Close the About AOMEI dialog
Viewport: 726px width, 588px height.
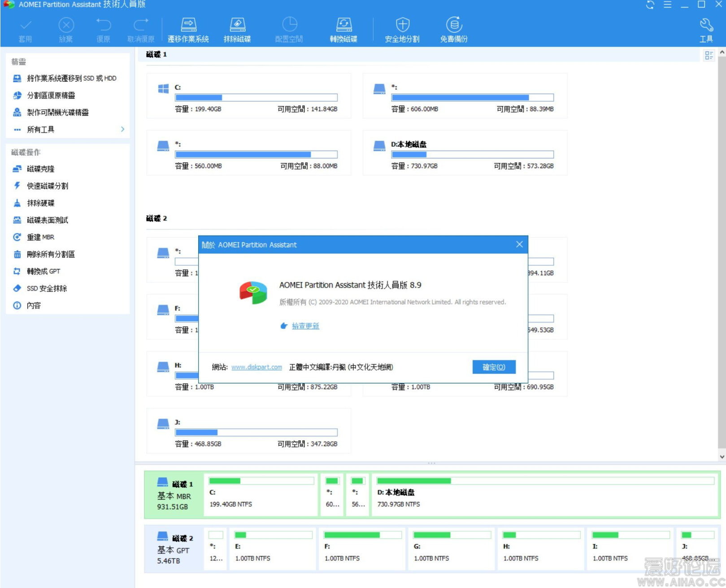pyautogui.click(x=519, y=244)
